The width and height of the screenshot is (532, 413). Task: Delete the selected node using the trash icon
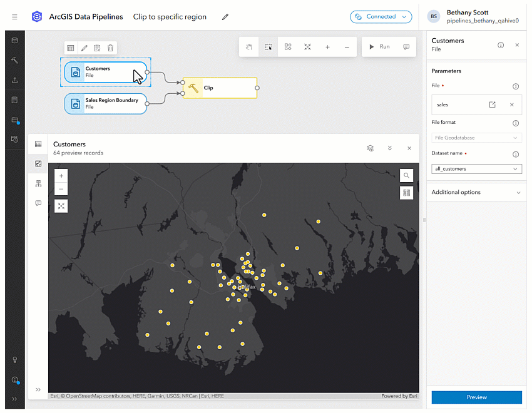click(x=110, y=48)
